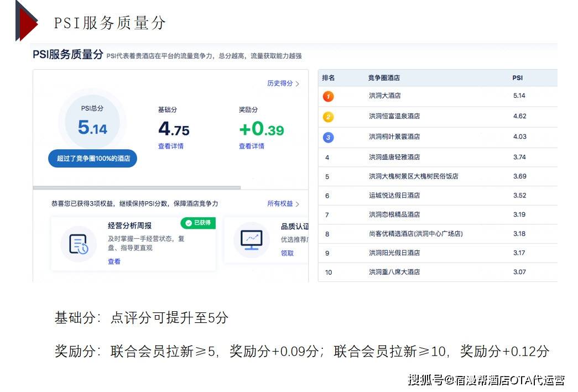
Task: Open 查看详情 under 基础分 4.75
Action: [171, 147]
